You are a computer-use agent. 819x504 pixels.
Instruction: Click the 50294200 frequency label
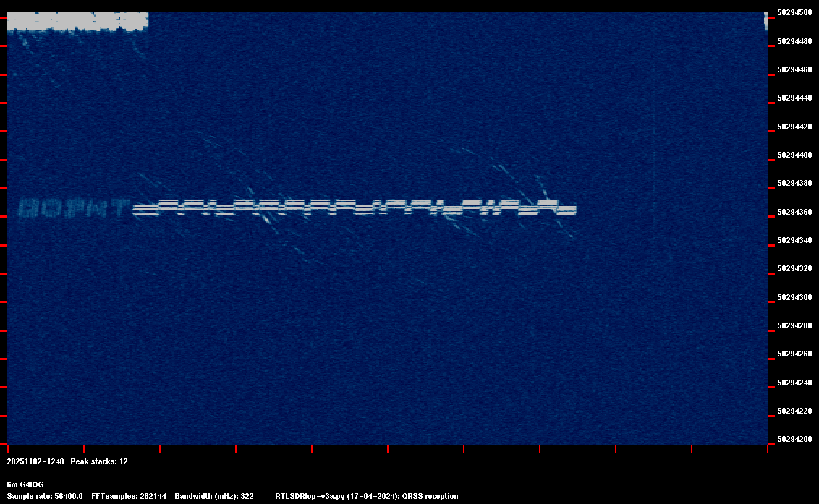tap(794, 439)
